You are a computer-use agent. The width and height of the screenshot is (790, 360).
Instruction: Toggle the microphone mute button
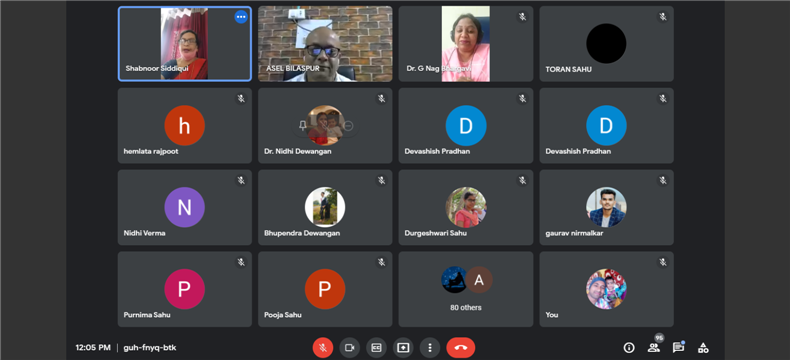tap(323, 347)
